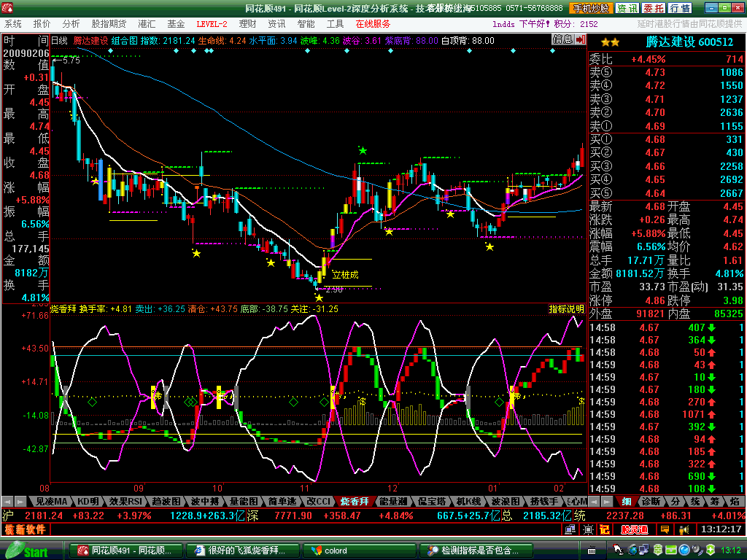747x560 pixels.
Task: Click the two-star rating icon near 腾达建设
Action: [x=610, y=43]
